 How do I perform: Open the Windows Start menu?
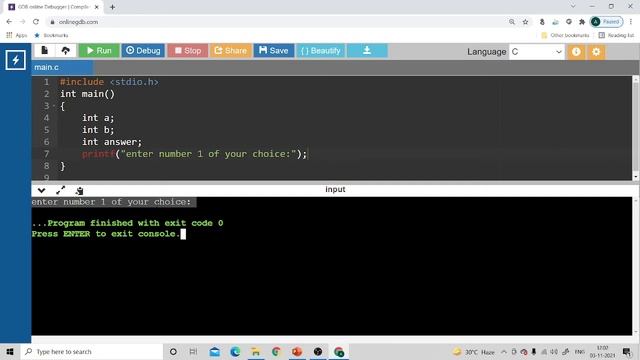pos(10,351)
